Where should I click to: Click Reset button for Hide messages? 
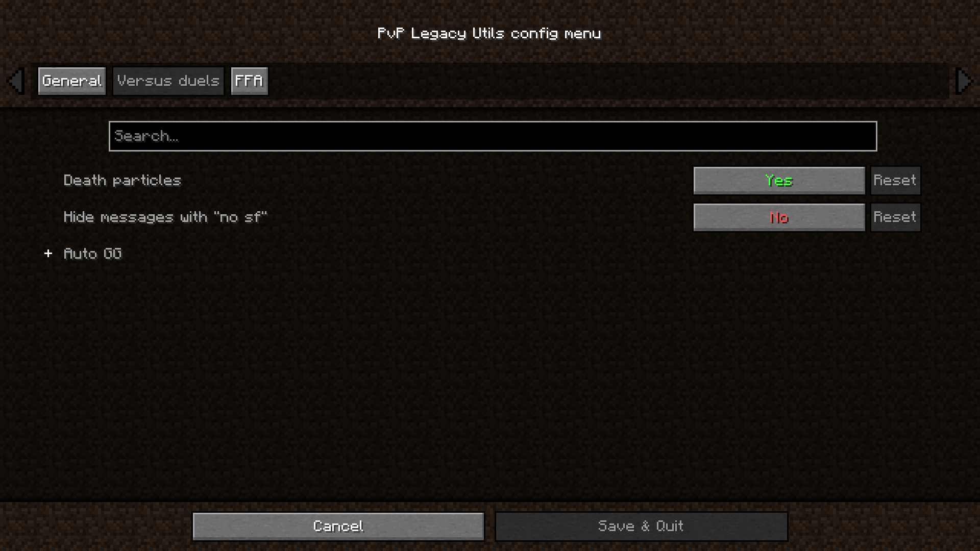[x=894, y=217]
